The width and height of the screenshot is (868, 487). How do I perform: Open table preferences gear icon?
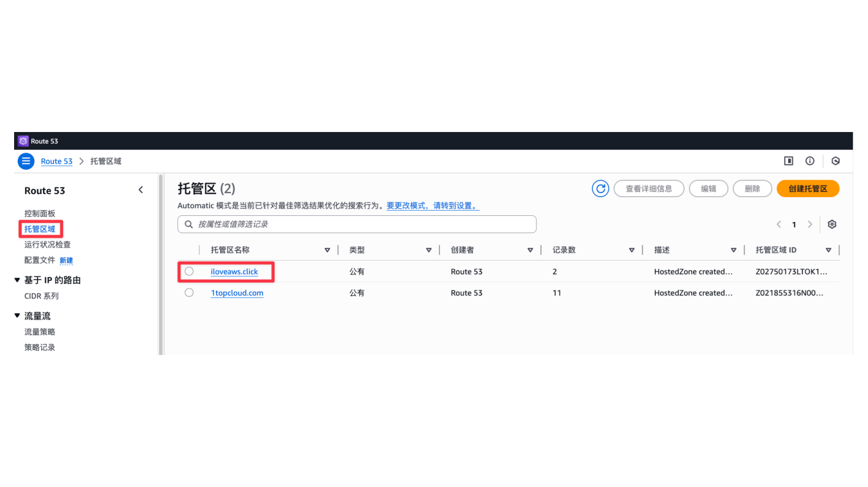[832, 224]
